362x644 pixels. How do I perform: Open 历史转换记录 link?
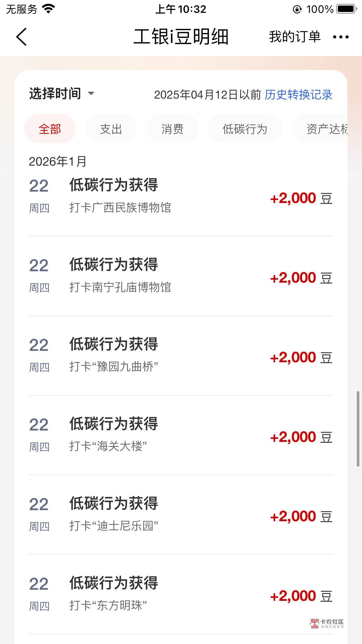(x=298, y=94)
